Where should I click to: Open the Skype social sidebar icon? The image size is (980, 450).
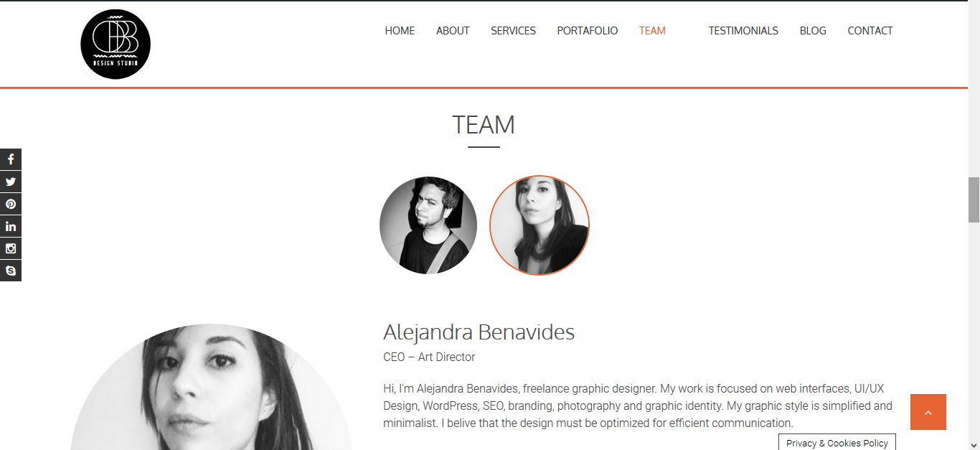(11, 271)
